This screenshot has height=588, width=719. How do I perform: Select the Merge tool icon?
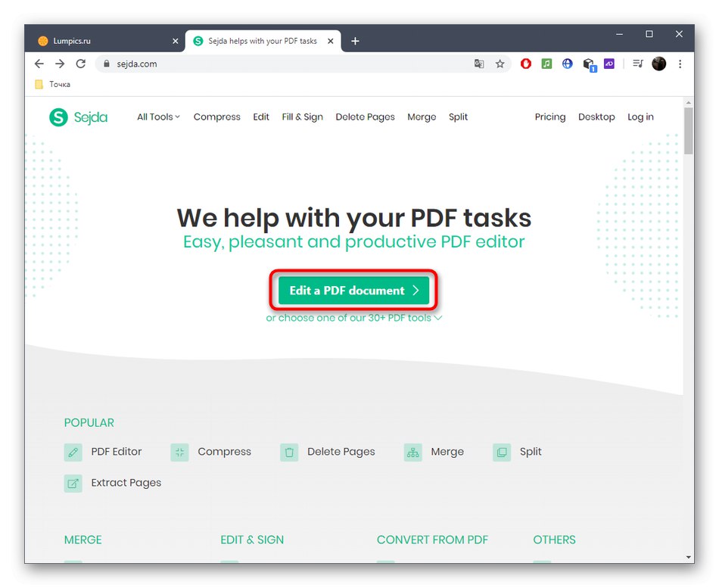point(413,452)
